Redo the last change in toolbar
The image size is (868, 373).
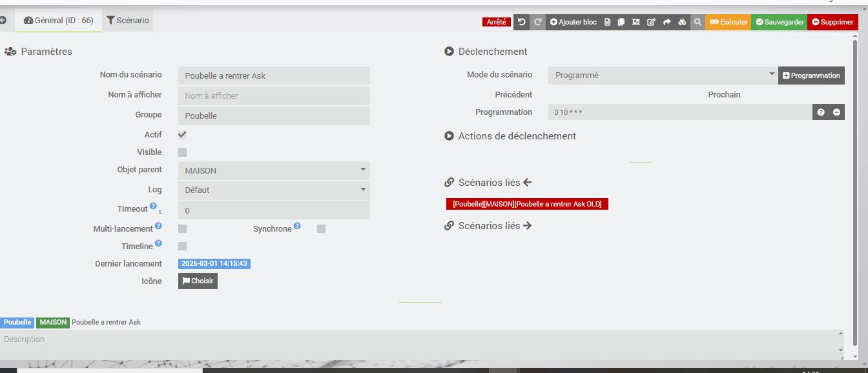[x=538, y=22]
